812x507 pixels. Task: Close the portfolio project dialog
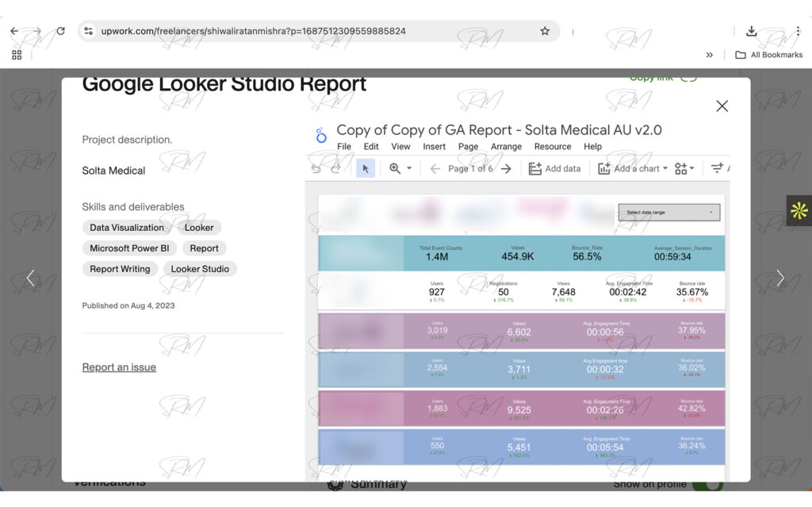point(722,106)
